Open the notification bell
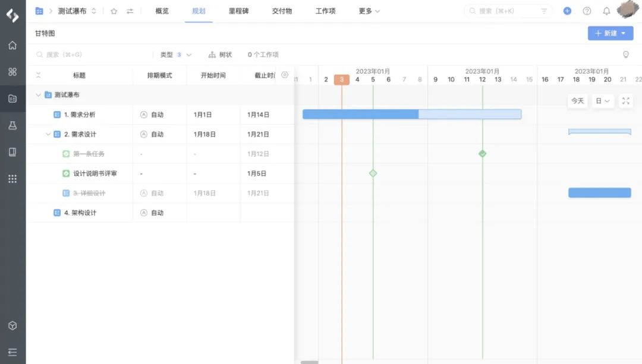 coord(606,11)
